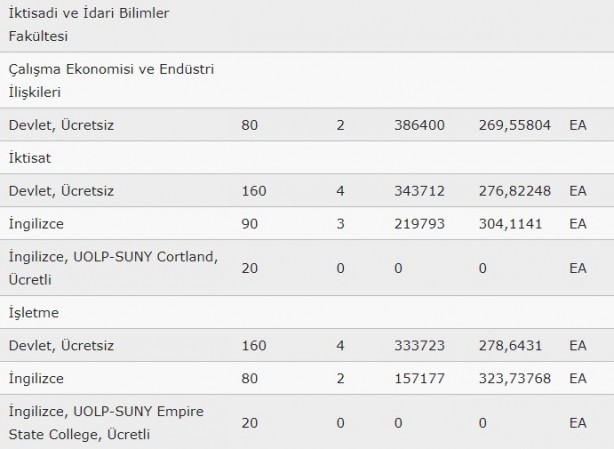The height and width of the screenshot is (449, 614).
Task: Click İktisat Devlet, Ücretsiz row label
Action: 61,191
